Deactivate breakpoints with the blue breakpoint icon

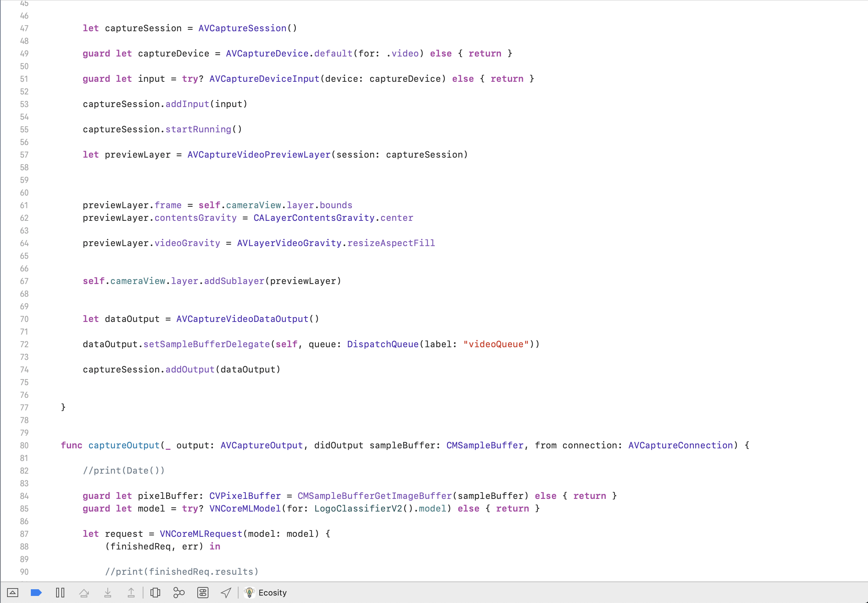click(x=36, y=593)
